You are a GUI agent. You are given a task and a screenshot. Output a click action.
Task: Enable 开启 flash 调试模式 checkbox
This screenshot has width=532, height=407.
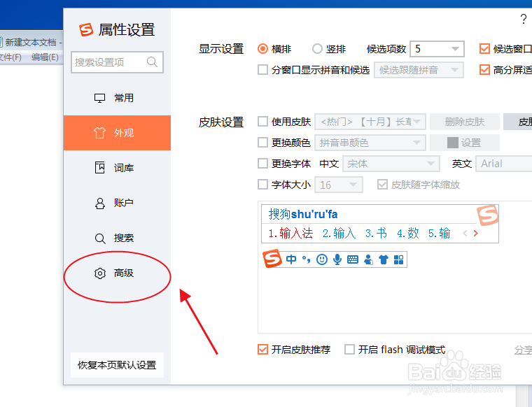(349, 349)
